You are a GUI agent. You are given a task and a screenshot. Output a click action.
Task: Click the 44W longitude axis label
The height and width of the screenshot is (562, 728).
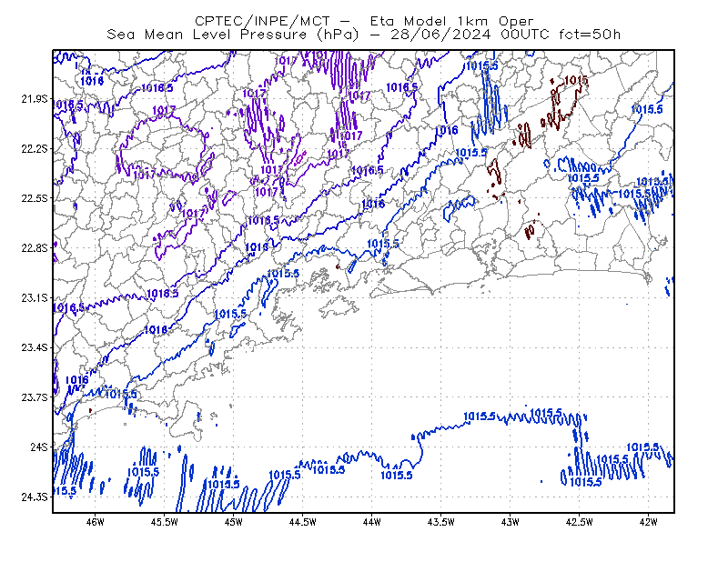(x=371, y=522)
